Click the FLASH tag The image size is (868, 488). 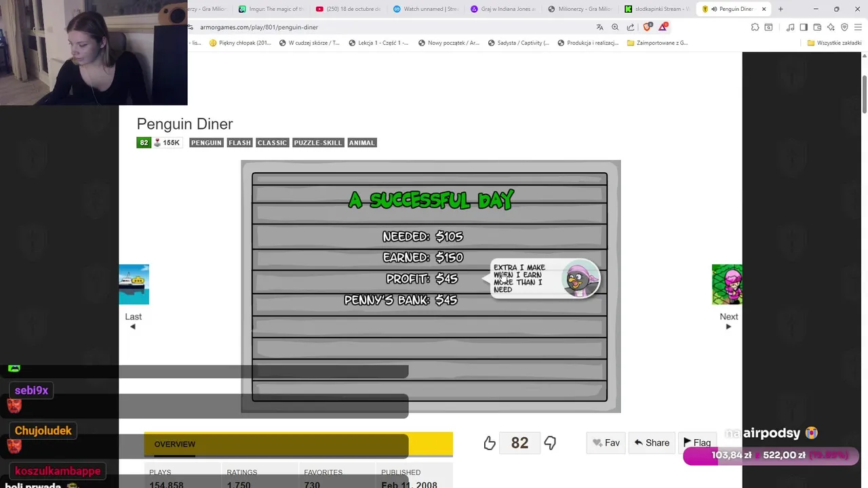click(x=239, y=142)
